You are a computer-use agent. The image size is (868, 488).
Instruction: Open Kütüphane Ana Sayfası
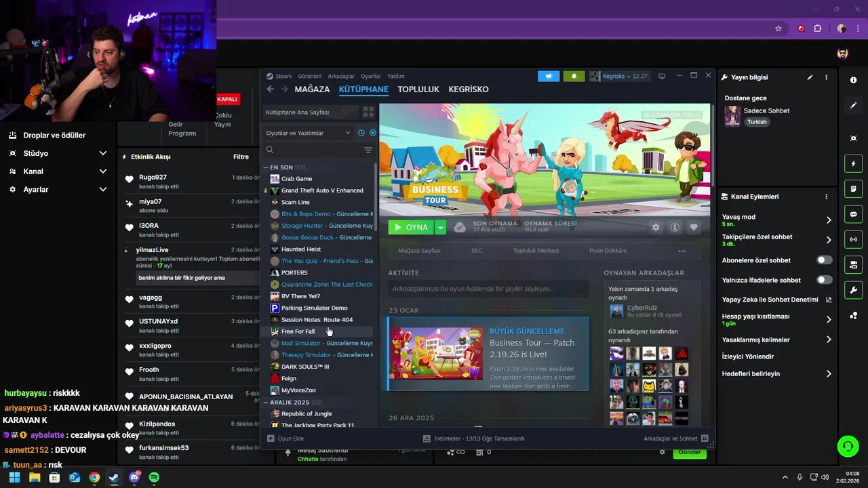pos(311,112)
